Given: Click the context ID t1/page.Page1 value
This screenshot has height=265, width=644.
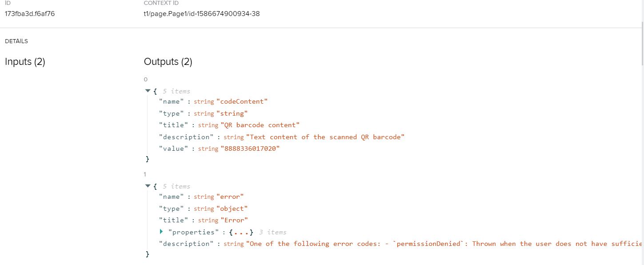Looking at the screenshot, I should [x=202, y=14].
